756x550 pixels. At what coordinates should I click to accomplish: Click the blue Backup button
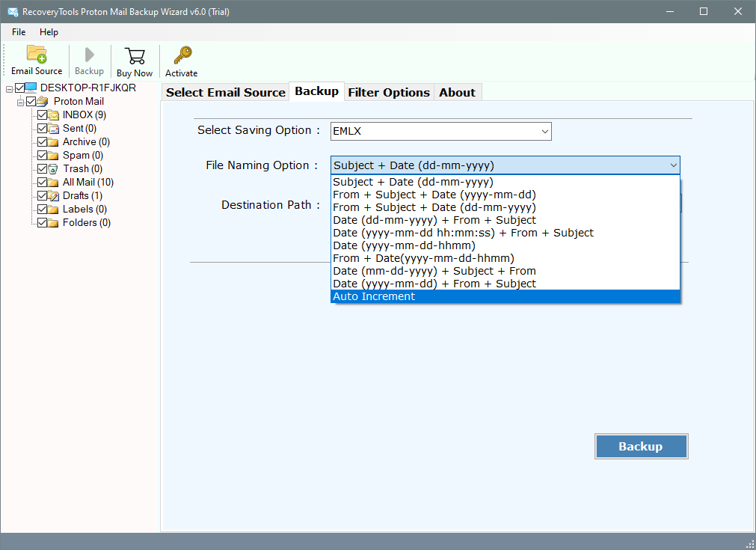(641, 446)
